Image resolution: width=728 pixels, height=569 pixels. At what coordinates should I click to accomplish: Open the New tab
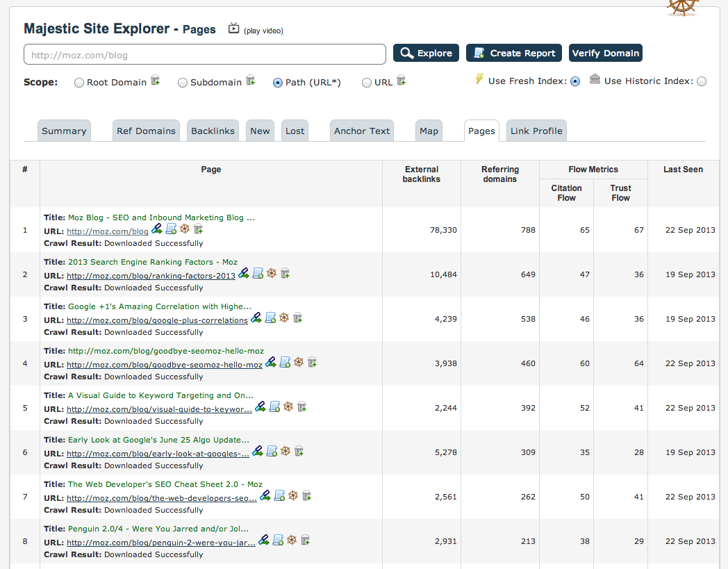point(260,131)
